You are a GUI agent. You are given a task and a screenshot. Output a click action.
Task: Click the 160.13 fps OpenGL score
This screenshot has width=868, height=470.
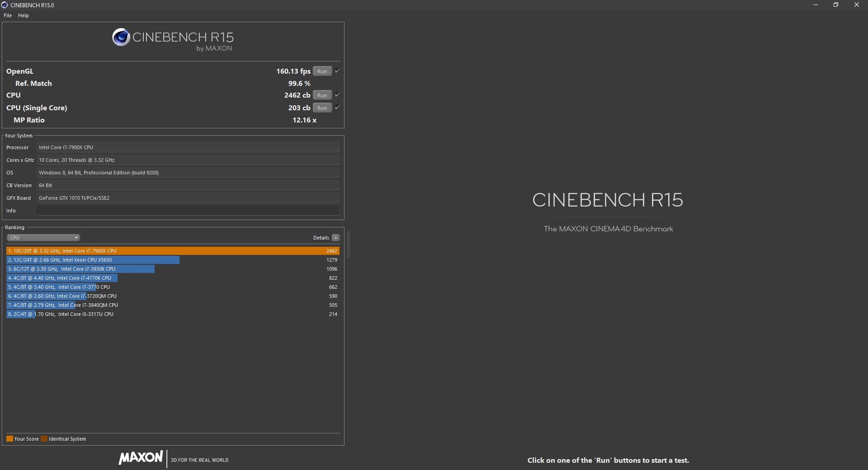tap(293, 71)
